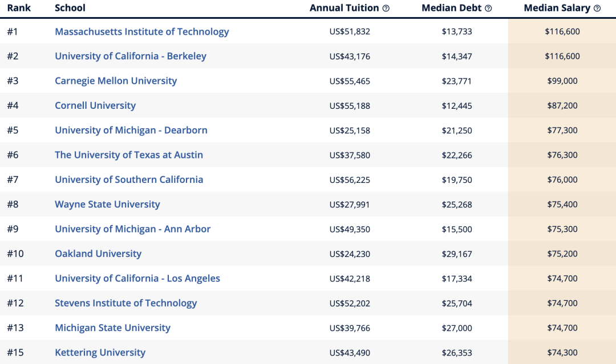Viewport: 616px width, 364px height.
Task: Open the Wayne State University link
Action: pyautogui.click(x=107, y=205)
